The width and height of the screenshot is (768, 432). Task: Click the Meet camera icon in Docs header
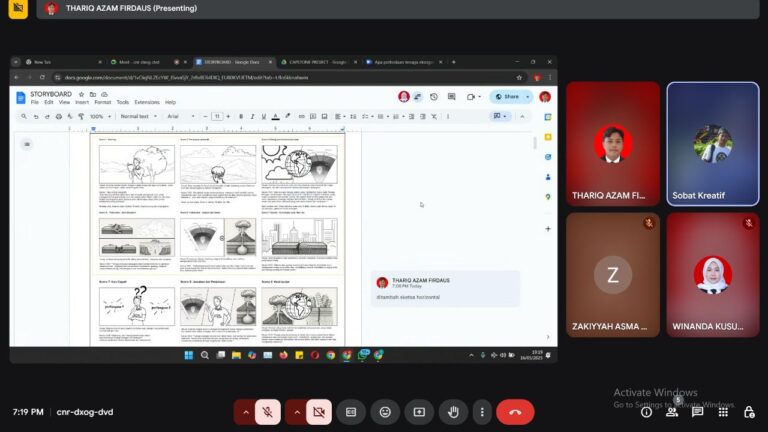pos(473,97)
